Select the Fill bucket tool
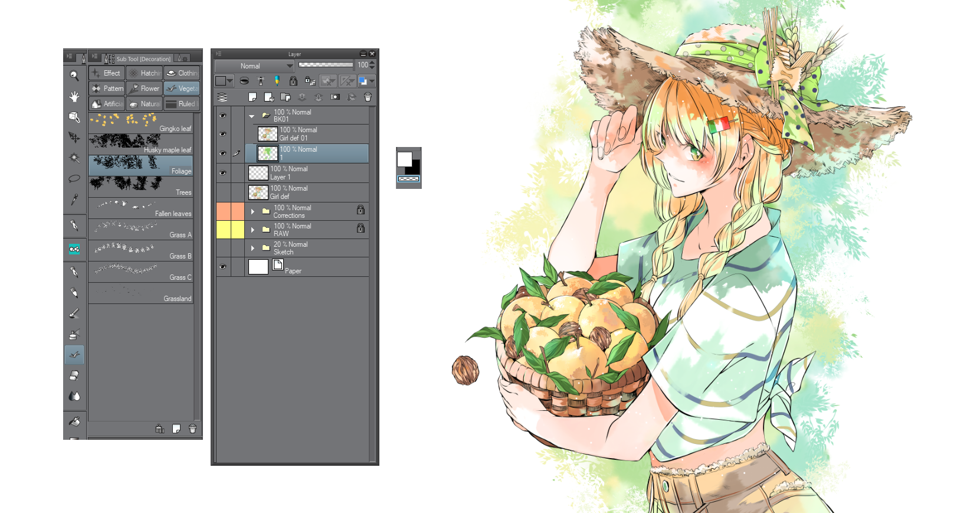 (x=74, y=421)
